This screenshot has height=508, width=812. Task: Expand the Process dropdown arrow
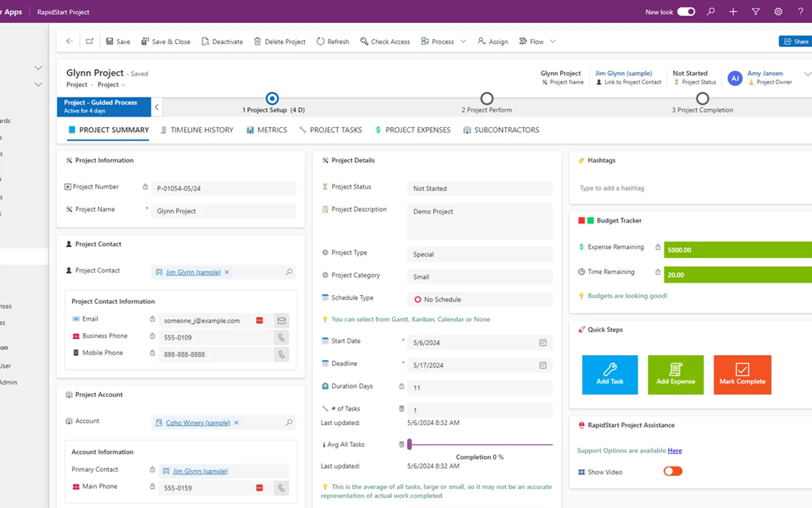[463, 42]
